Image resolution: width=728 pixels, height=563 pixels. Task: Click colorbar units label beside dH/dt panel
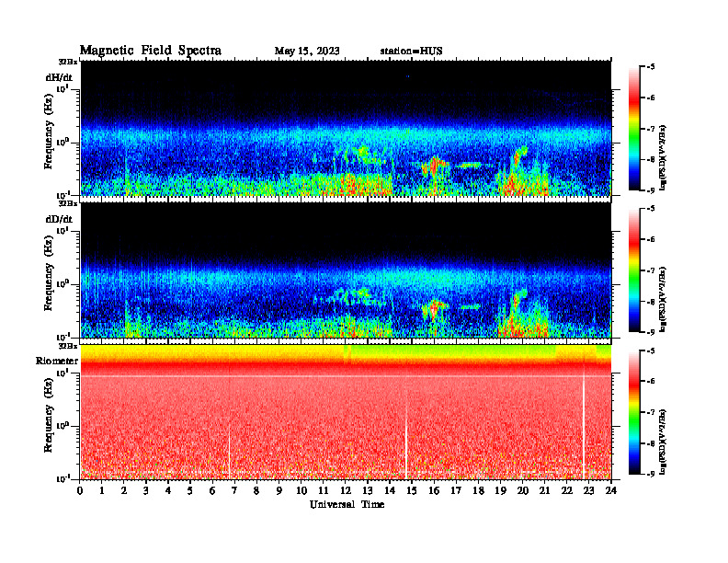click(x=663, y=157)
